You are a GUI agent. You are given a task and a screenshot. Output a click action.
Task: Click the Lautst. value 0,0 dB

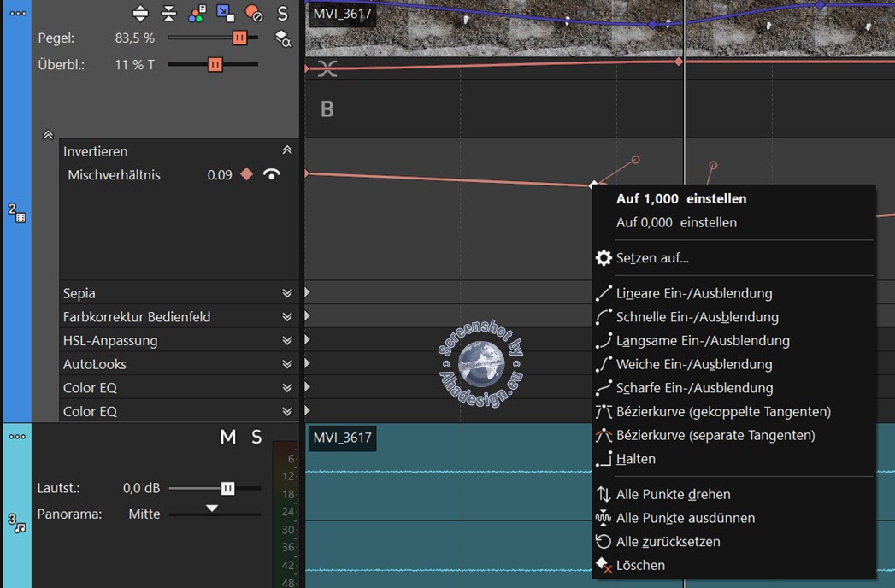pos(142,488)
